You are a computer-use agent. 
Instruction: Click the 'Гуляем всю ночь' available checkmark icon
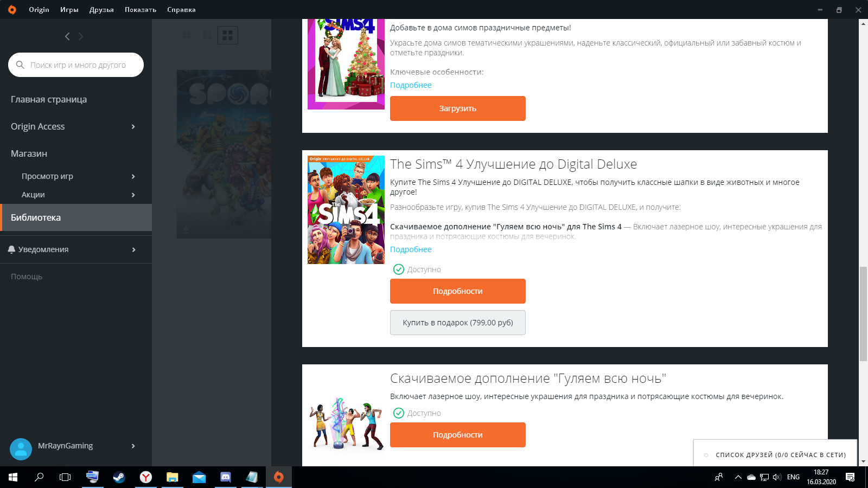[399, 413]
